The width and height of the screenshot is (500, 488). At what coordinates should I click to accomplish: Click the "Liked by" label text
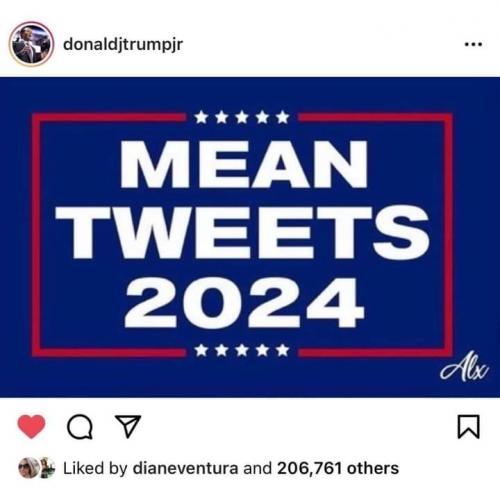(x=95, y=468)
